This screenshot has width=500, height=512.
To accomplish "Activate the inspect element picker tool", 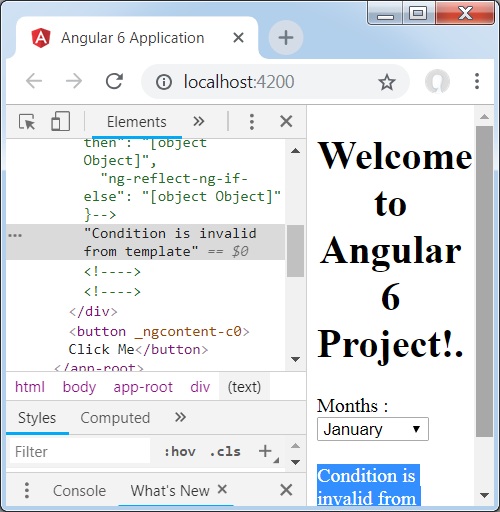I will coord(27,122).
